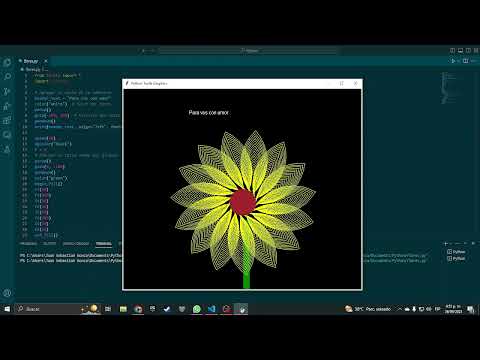Viewport: 480px width, 360px height.
Task: Open the Windows Start menu
Action: click(x=7, y=309)
